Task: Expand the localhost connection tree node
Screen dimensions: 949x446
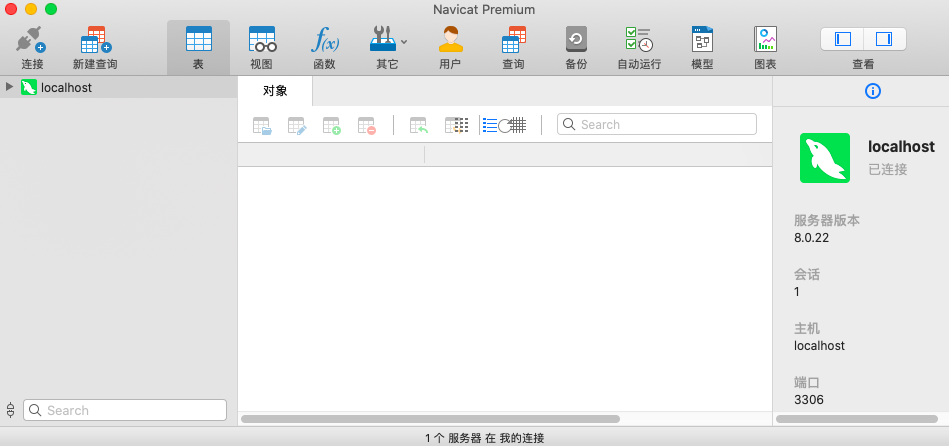Action: click(x=10, y=87)
